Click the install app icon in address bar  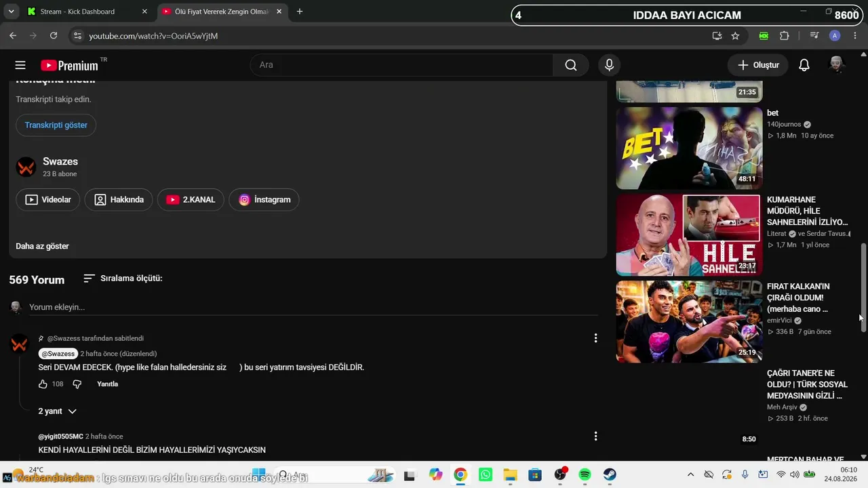717,36
